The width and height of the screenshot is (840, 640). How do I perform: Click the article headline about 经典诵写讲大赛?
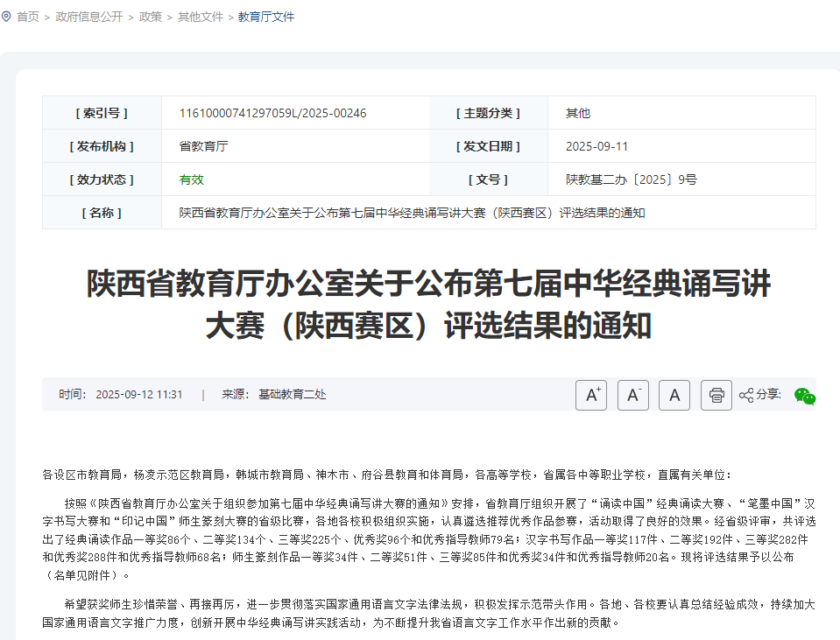[428, 305]
